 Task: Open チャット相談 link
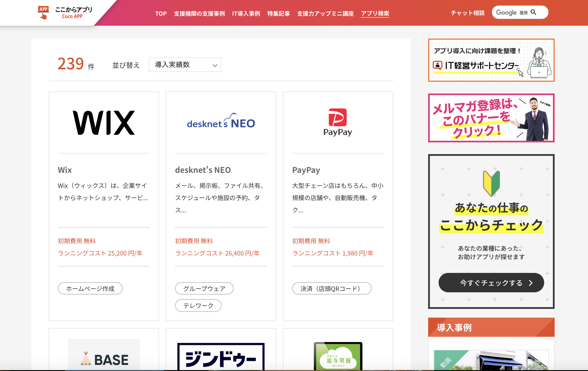tap(468, 13)
